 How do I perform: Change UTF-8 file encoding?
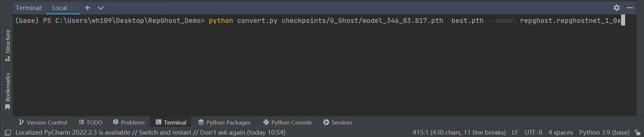point(534,133)
